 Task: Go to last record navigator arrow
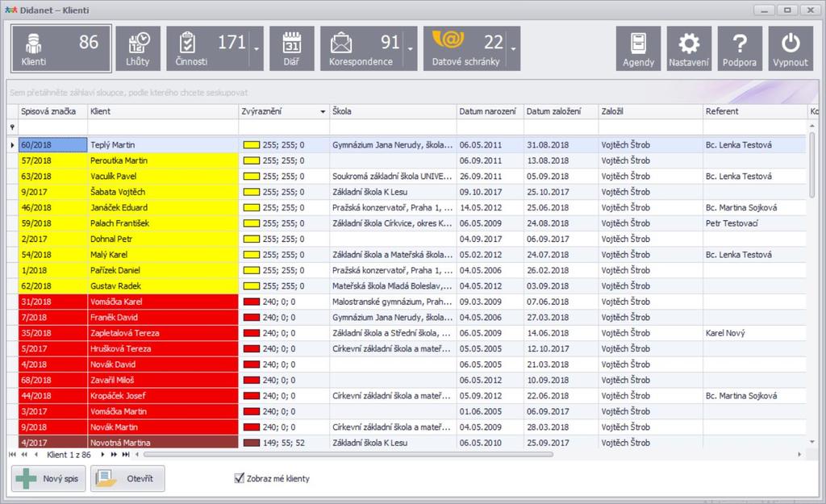(125, 455)
